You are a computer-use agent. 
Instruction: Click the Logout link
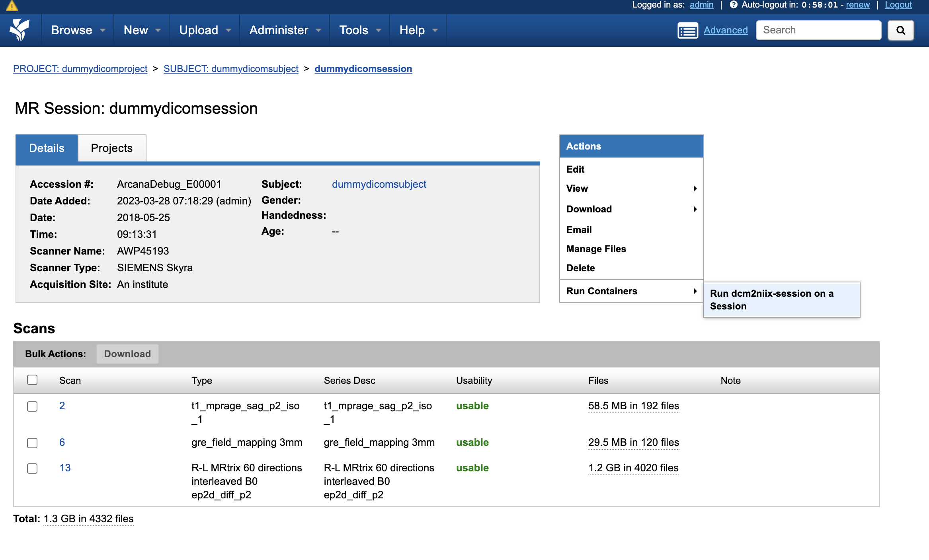(x=898, y=5)
